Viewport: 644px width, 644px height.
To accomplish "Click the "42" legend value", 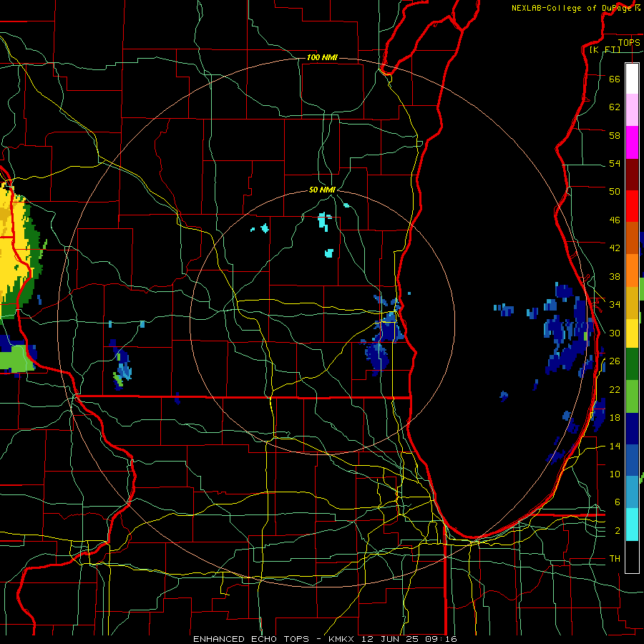I will [x=615, y=248].
